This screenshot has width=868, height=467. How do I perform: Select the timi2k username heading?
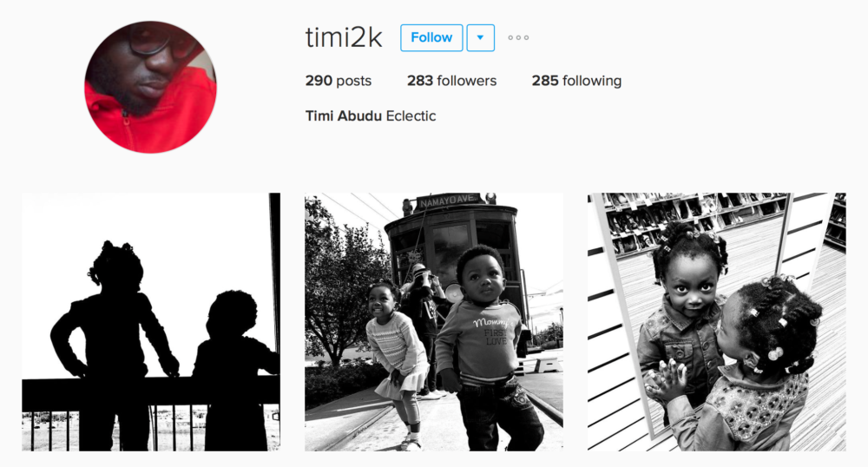pos(344,37)
